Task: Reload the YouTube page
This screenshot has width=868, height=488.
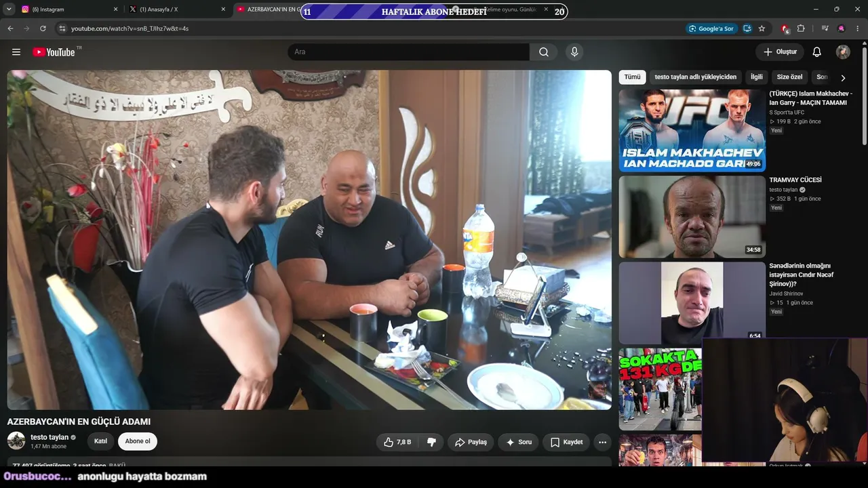Action: click(43, 28)
